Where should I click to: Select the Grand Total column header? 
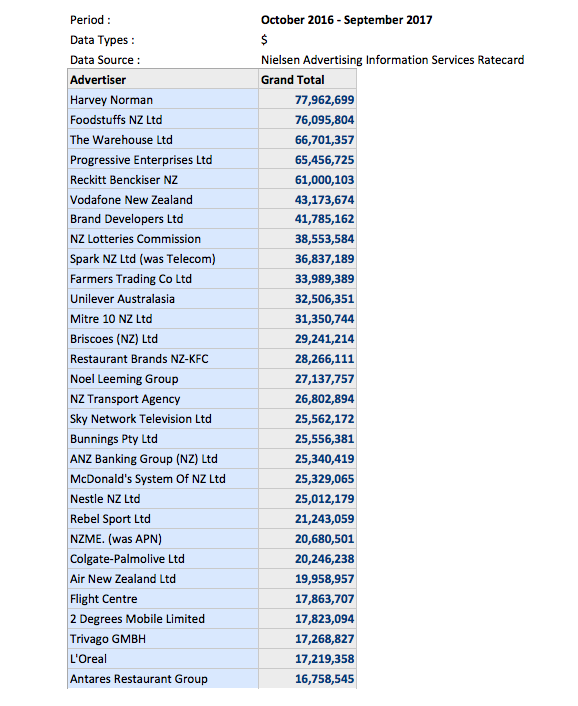click(307, 80)
